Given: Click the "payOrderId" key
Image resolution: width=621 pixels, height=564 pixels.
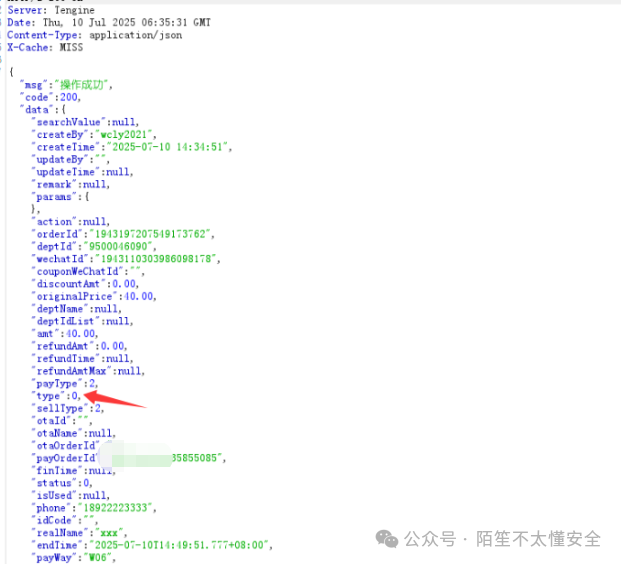Looking at the screenshot, I should tap(66, 459).
